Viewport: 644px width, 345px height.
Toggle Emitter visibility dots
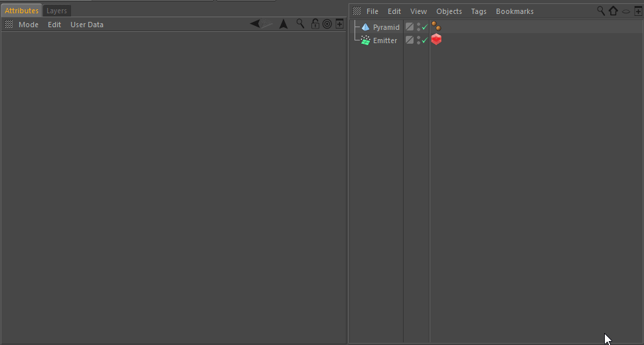[418, 40]
